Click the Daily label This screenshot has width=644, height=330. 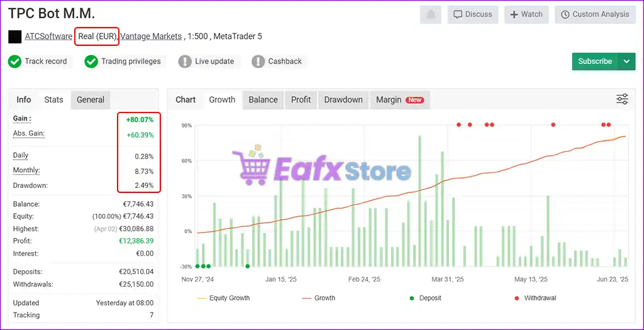[21, 155]
